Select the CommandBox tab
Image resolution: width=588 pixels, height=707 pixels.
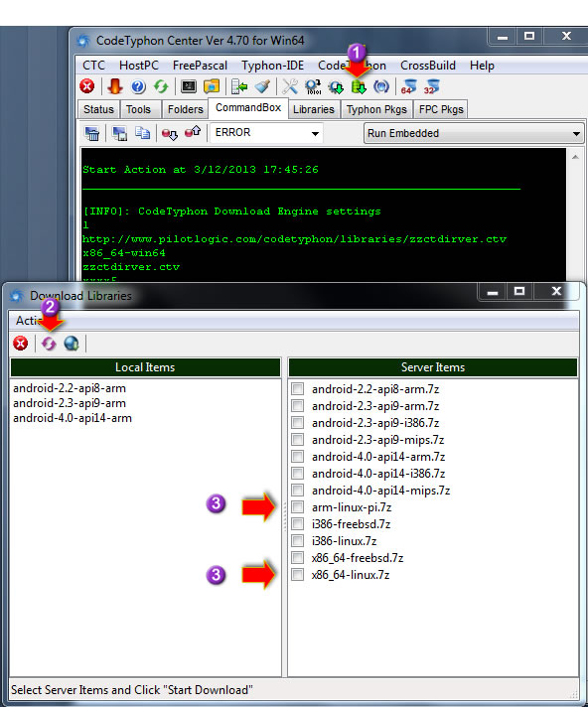point(248,108)
